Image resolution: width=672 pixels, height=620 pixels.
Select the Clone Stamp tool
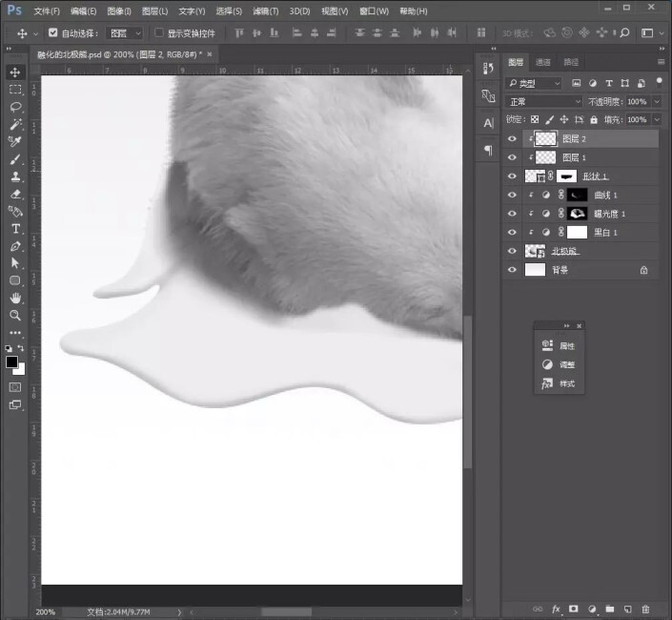point(15,176)
